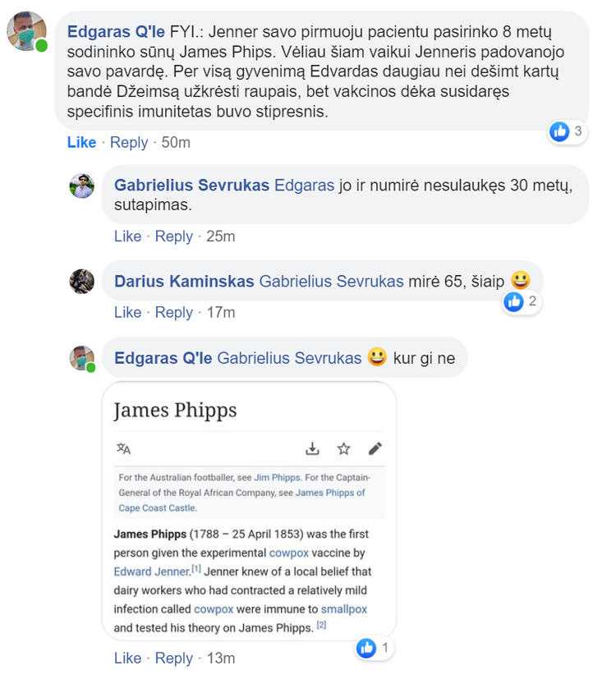This screenshot has width=616, height=679.
Task: Click the pencil edit icon in Wikipedia card
Action: pos(375,448)
